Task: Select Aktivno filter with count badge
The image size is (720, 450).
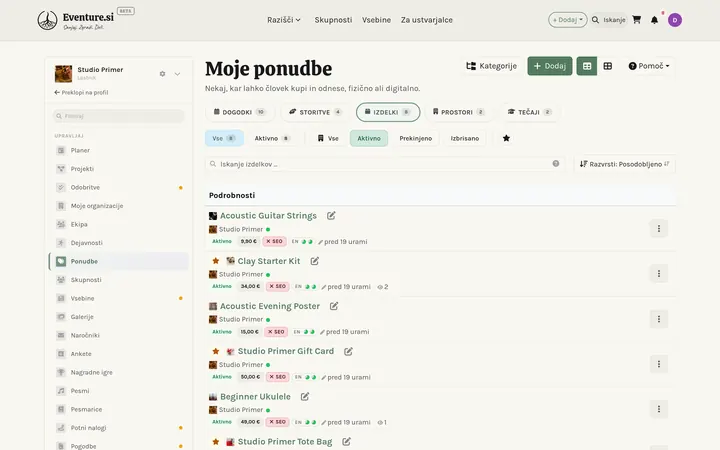Action: pyautogui.click(x=272, y=138)
